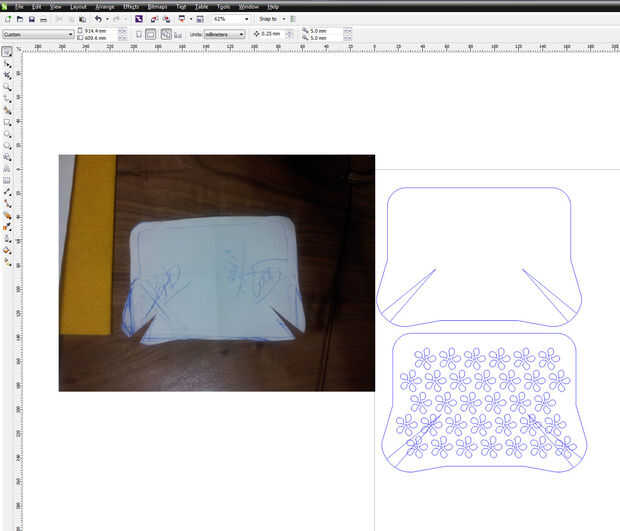
Task: Select the Basic Shapes tool
Action: coord(7,157)
